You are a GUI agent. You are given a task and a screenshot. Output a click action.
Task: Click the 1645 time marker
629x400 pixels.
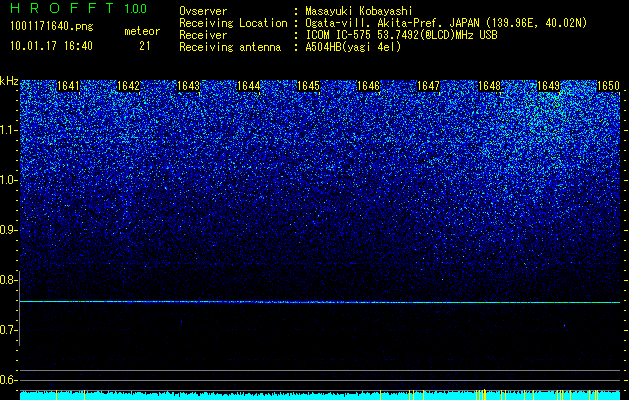(x=308, y=86)
